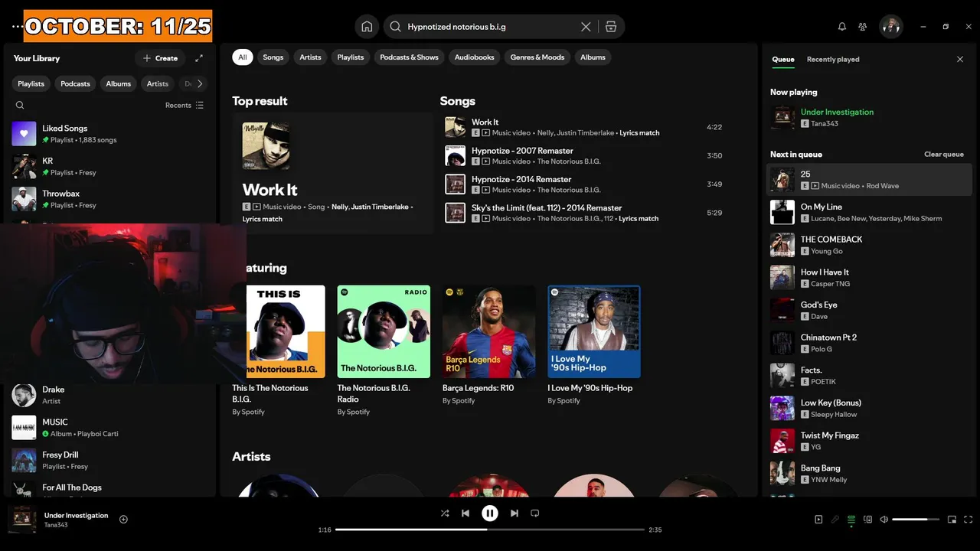Clear the search field with X icon
980x551 pixels.
pos(586,27)
